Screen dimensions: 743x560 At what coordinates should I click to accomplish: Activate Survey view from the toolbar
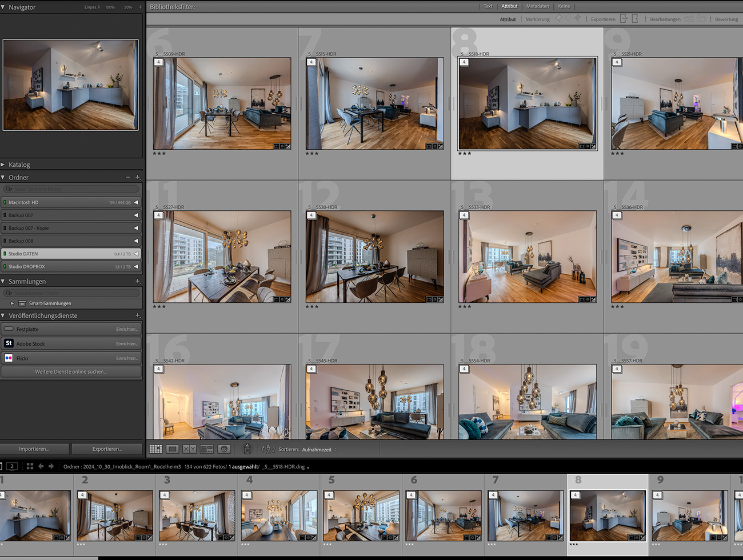coord(206,449)
